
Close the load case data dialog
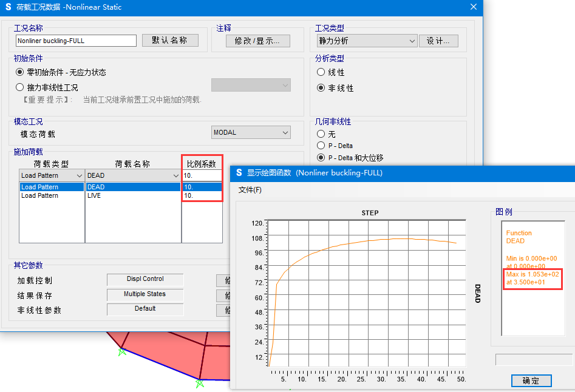pos(474,7)
